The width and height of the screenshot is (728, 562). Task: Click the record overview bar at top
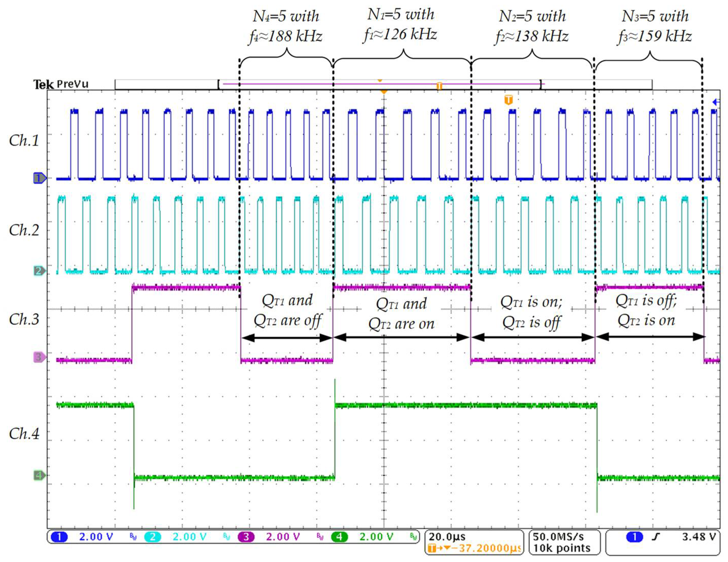(383, 84)
